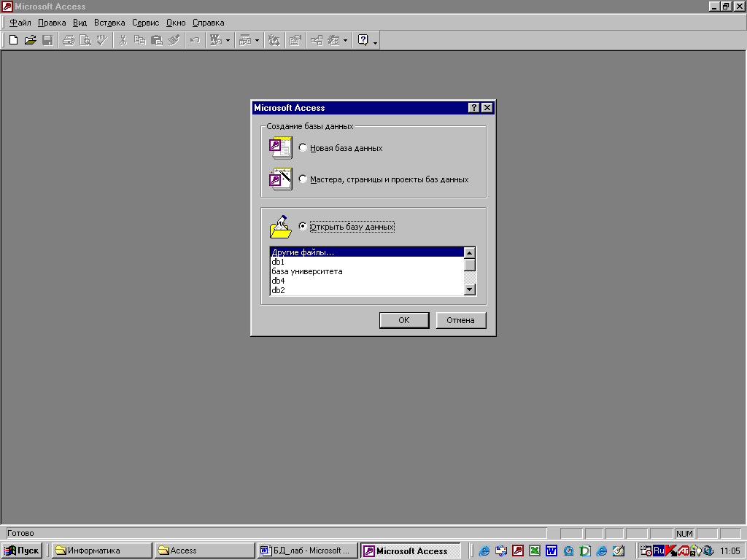Click the Spelling check icon

(x=102, y=41)
